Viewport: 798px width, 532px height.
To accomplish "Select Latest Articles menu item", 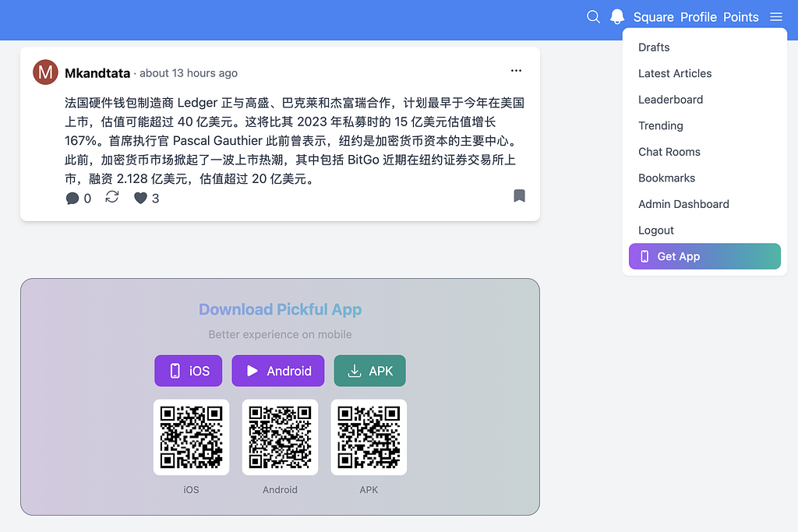I will tap(675, 73).
